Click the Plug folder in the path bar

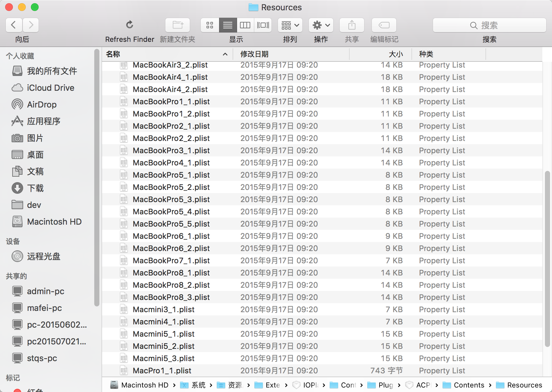[x=380, y=385]
